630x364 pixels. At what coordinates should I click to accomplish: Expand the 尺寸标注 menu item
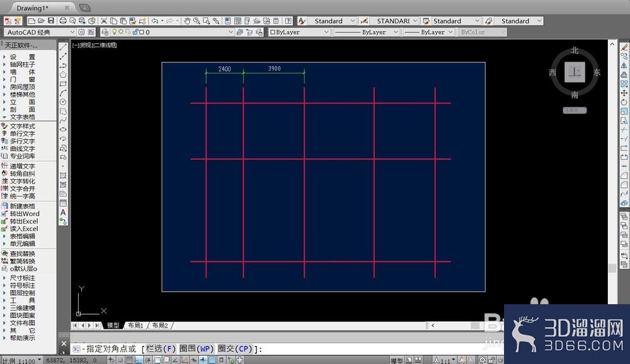click(22, 278)
